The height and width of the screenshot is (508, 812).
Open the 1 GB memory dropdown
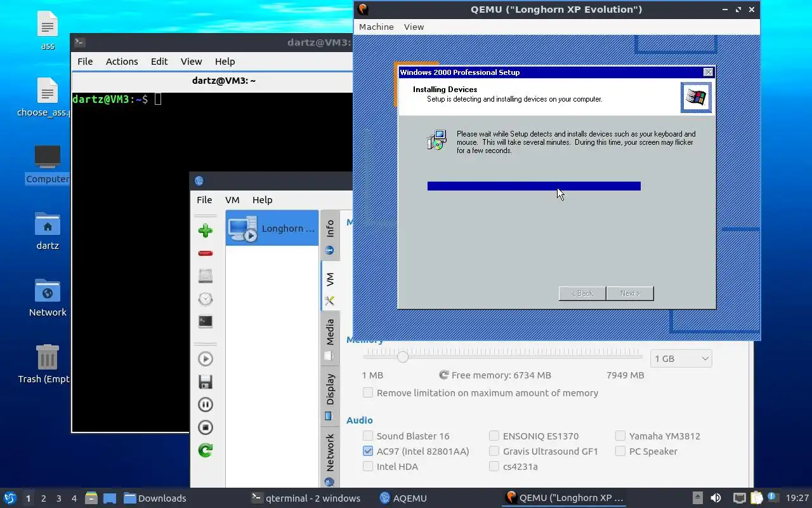[x=681, y=359]
